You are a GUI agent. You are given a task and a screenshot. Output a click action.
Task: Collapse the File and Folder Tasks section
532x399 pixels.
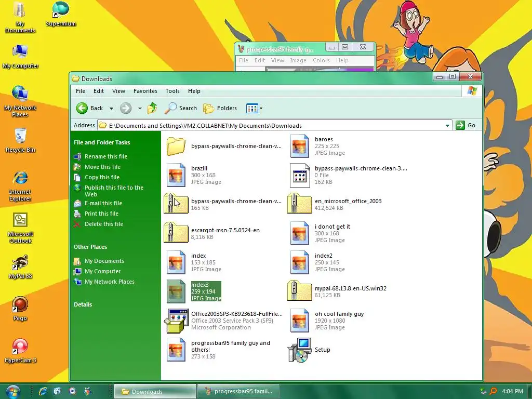[x=102, y=142]
